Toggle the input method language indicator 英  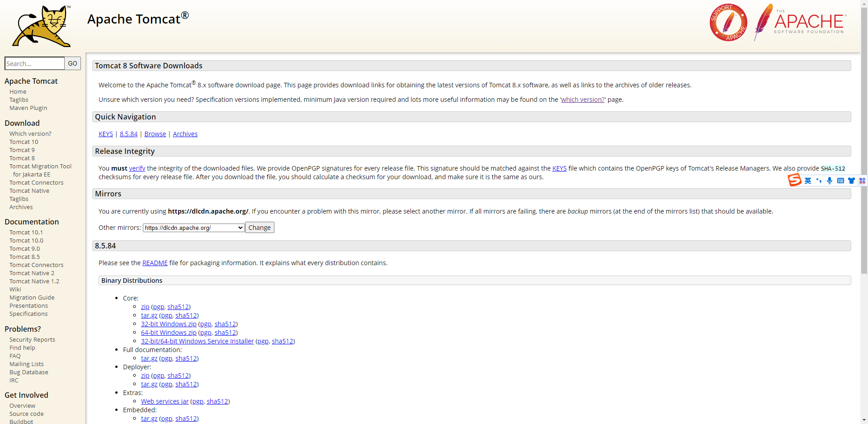(x=808, y=181)
